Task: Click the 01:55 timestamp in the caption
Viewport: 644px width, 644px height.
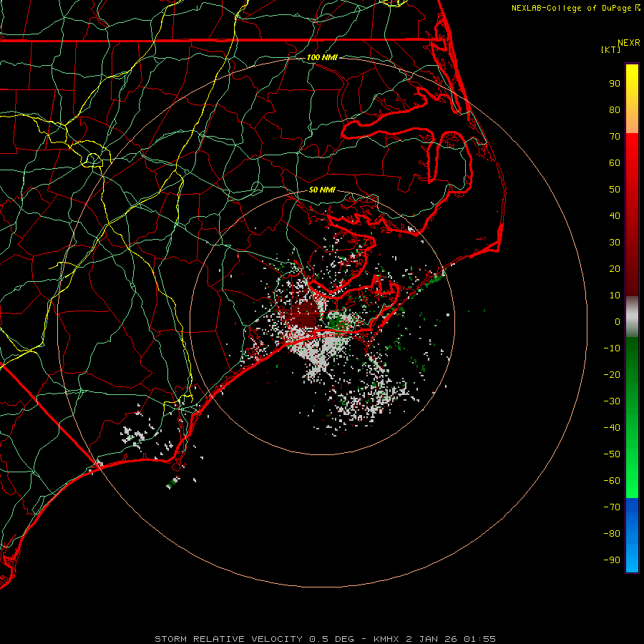Action: pos(479,639)
